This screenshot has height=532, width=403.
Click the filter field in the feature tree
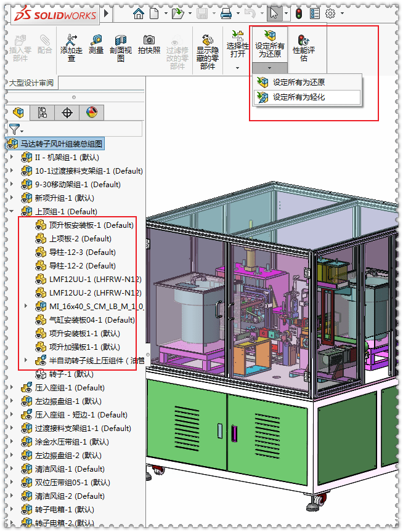point(75,129)
